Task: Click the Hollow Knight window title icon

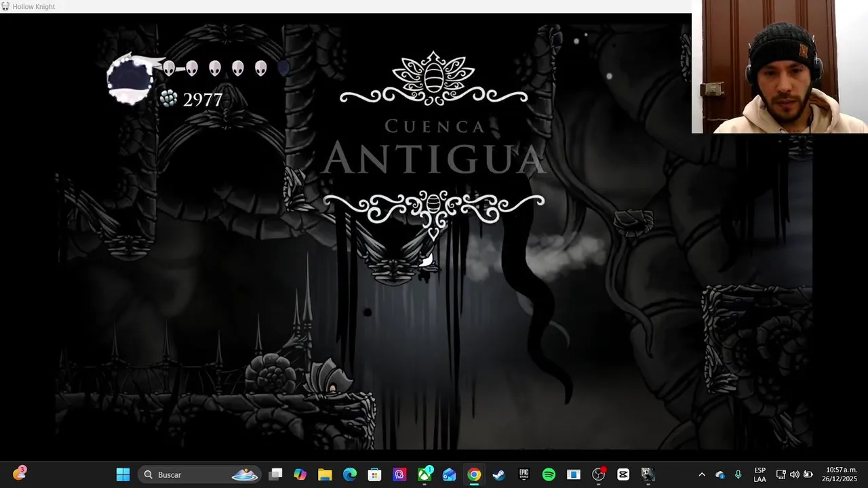Action: pyautogui.click(x=5, y=6)
